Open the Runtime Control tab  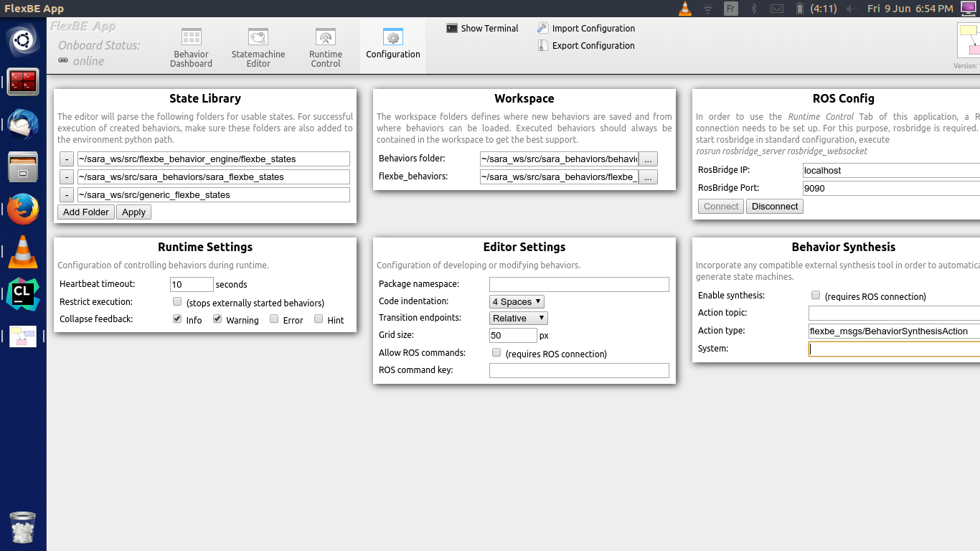[326, 47]
